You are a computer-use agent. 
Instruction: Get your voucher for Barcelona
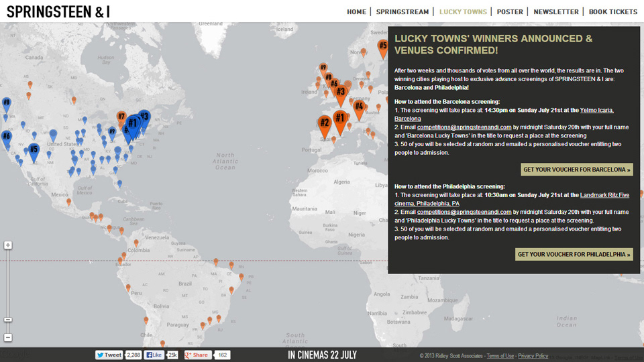(577, 170)
